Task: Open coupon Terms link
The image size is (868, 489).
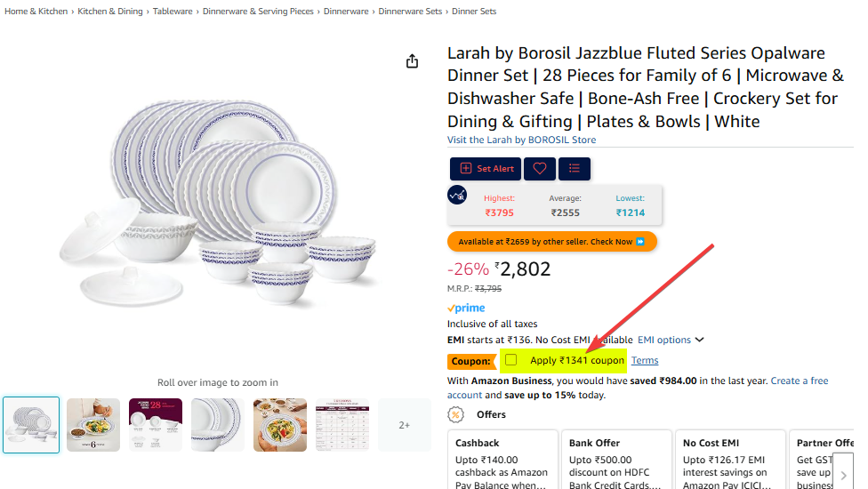Action: [645, 360]
